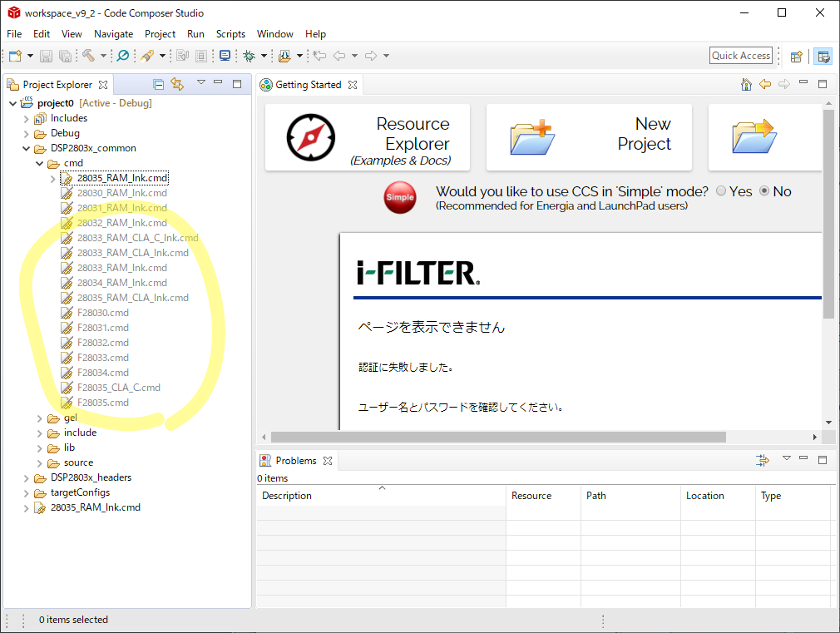840x633 pixels.
Task: Select F28035.cmd file in tree
Action: point(103,403)
